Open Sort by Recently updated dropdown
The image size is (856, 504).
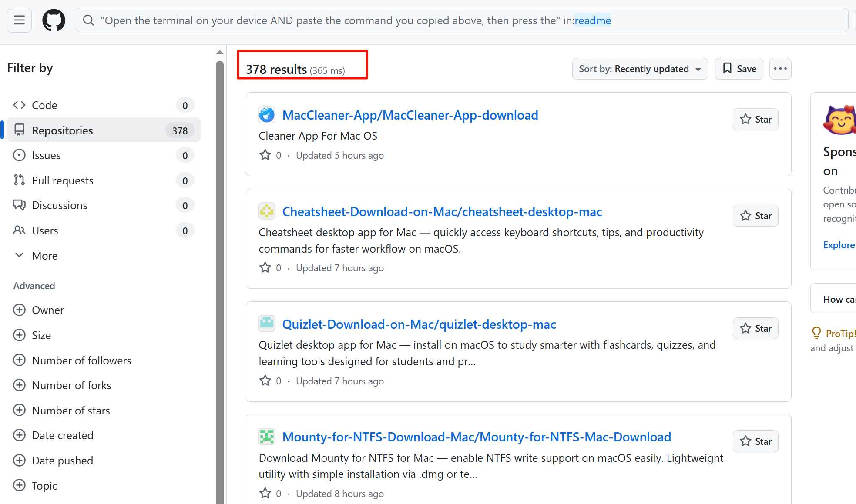click(x=640, y=69)
